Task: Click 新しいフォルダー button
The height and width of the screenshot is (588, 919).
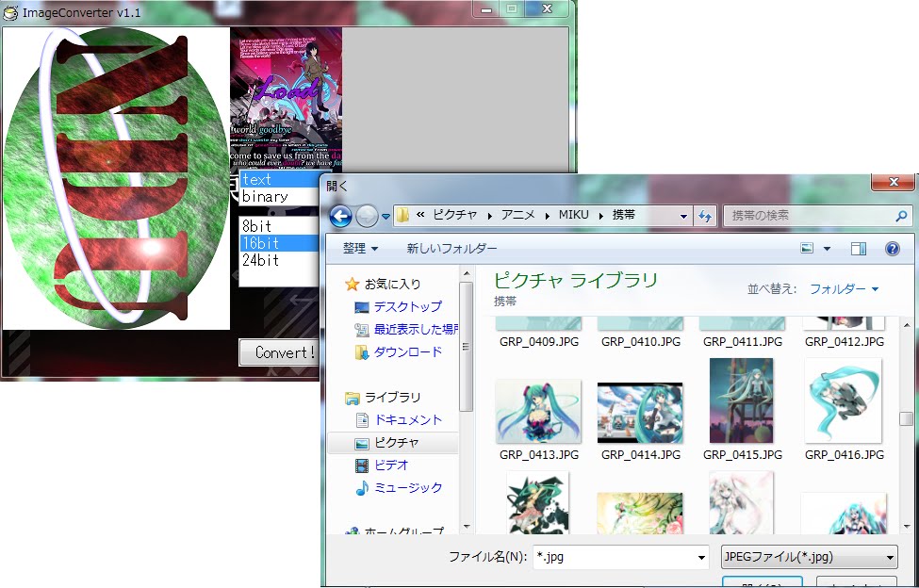Action: (451, 249)
